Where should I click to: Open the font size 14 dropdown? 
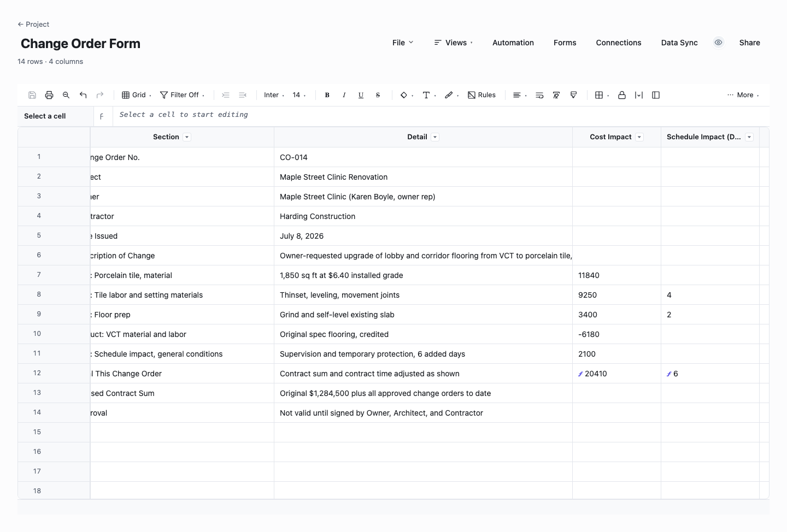(299, 95)
